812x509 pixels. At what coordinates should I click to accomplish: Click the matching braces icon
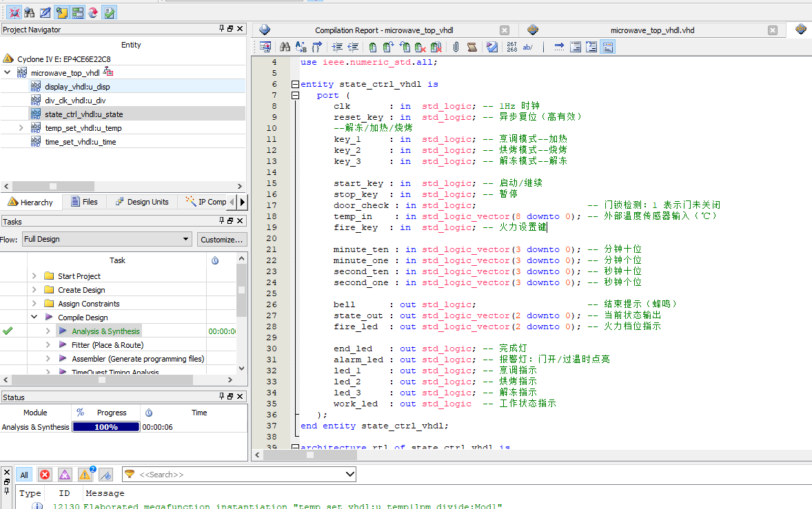pos(317,47)
